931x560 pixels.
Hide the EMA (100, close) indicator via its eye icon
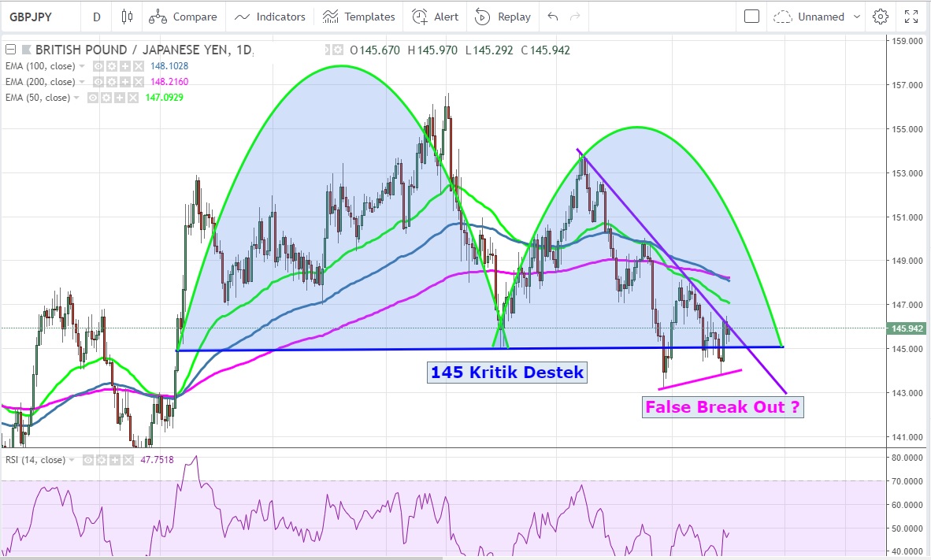pyautogui.click(x=100, y=66)
